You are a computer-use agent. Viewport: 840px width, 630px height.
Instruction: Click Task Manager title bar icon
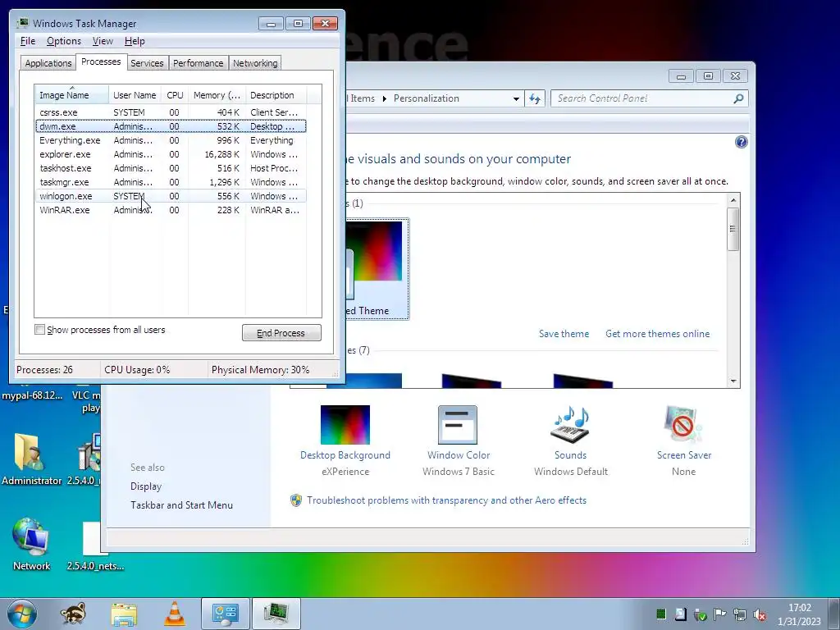coord(22,23)
